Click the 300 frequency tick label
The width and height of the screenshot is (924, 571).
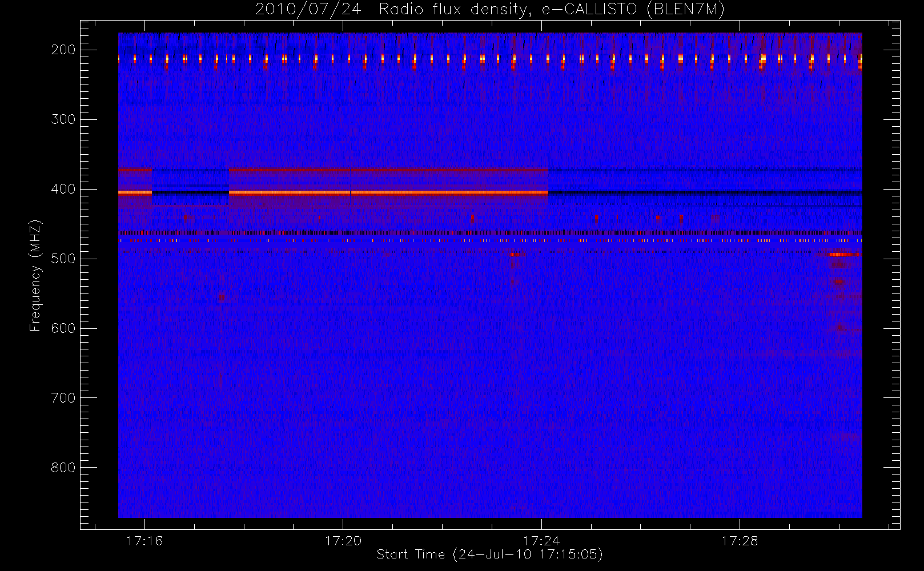click(63, 119)
